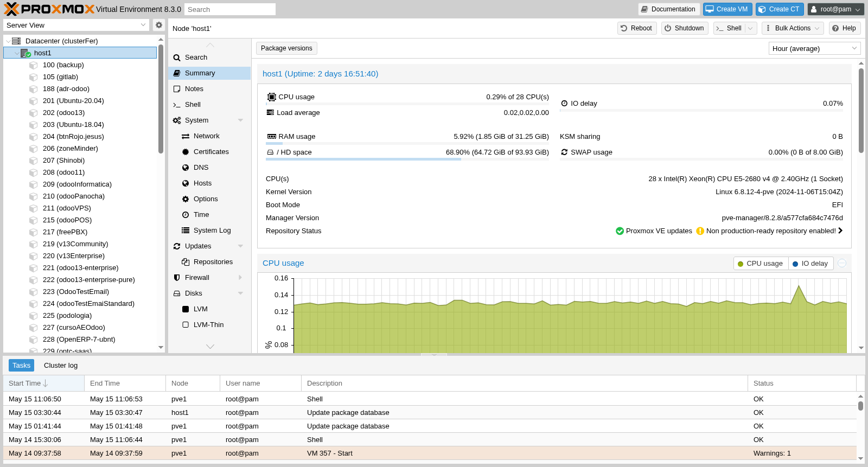The height and width of the screenshot is (467, 868).
Task: Click the Shutdown button
Action: [685, 28]
